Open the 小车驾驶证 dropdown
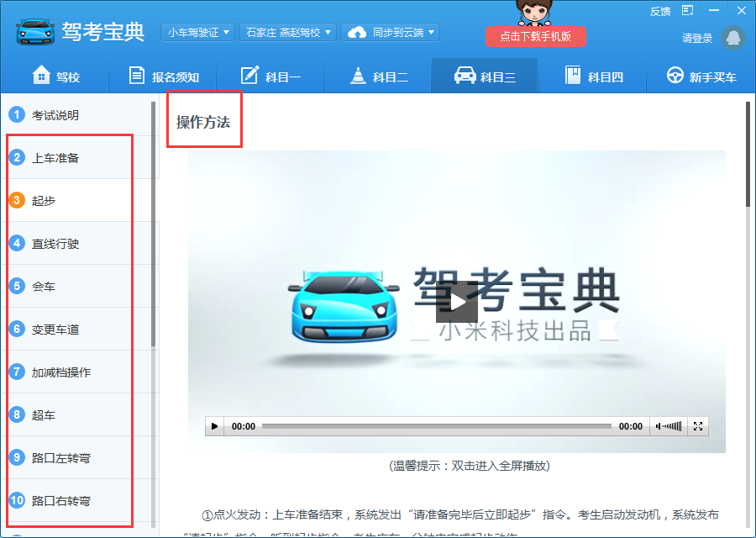Screen dimensions: 756x538 (197, 32)
